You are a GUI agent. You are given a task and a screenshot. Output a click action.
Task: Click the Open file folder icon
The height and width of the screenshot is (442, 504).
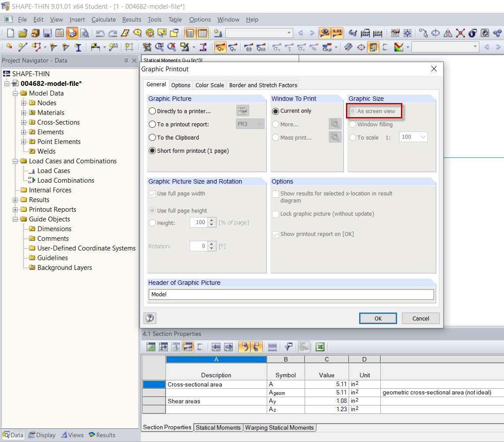pos(23,33)
